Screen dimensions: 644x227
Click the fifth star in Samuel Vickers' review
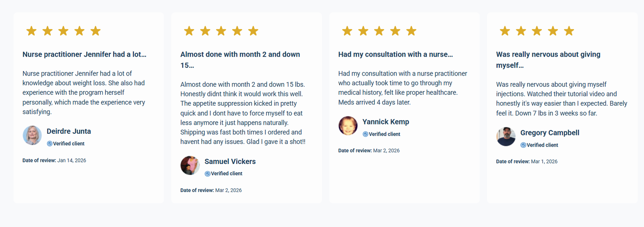[x=253, y=31]
